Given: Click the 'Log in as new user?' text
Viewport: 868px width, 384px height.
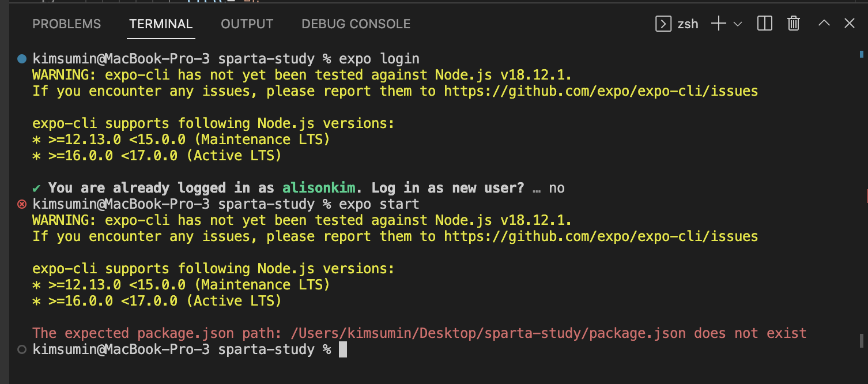Looking at the screenshot, I should click(x=448, y=188).
